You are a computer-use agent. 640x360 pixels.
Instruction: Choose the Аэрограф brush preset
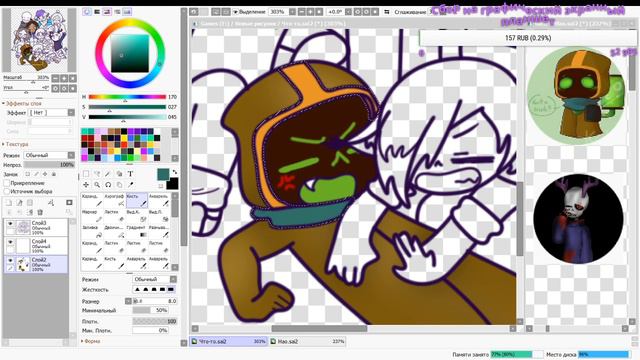114,200
